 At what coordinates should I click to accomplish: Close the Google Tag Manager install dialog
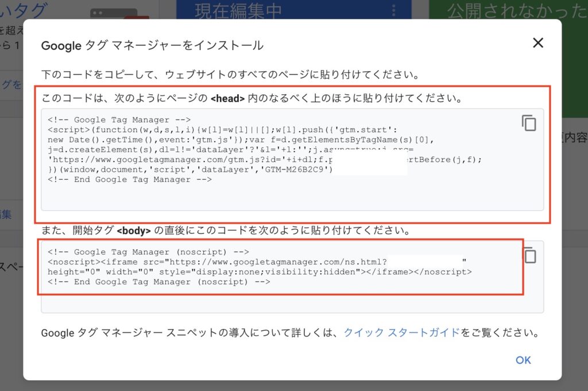(538, 42)
